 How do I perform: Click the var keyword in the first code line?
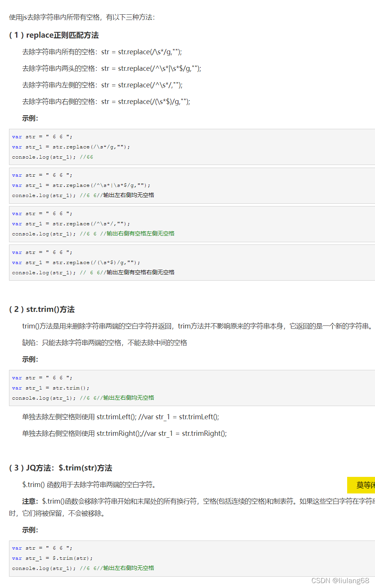pos(17,136)
